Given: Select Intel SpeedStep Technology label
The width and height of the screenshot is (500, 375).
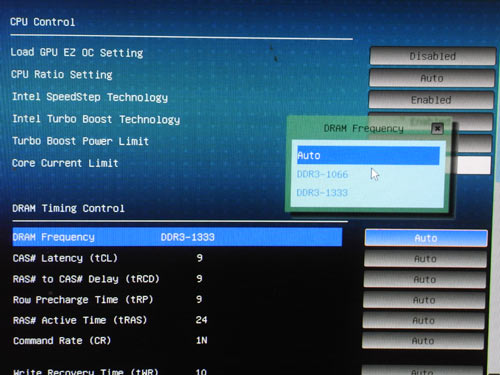Looking at the screenshot, I should point(90,97).
